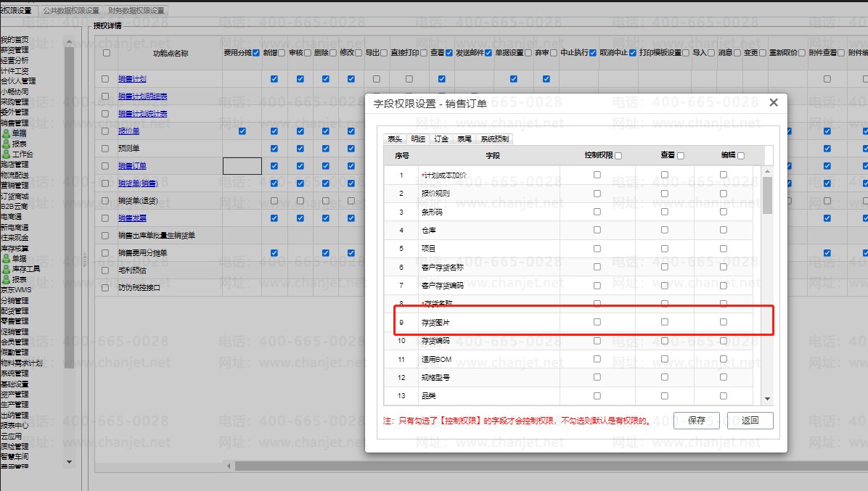868x491 pixels.
Task: Switch to the 订金 tab
Action: pyautogui.click(x=441, y=139)
